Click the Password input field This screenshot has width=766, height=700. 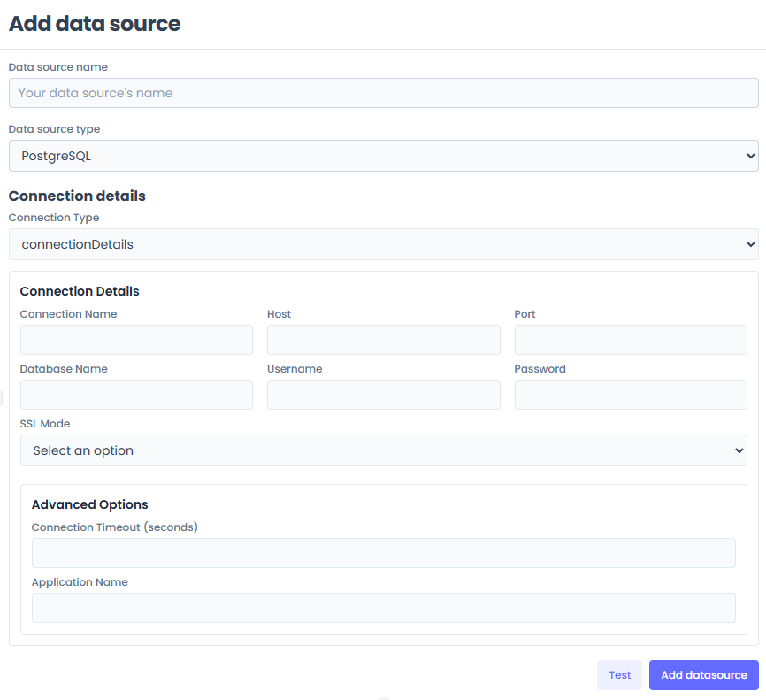(x=630, y=395)
